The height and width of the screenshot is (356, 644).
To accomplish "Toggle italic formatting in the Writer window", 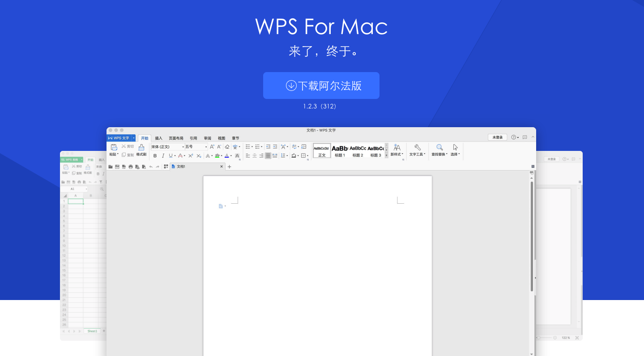I will [163, 156].
